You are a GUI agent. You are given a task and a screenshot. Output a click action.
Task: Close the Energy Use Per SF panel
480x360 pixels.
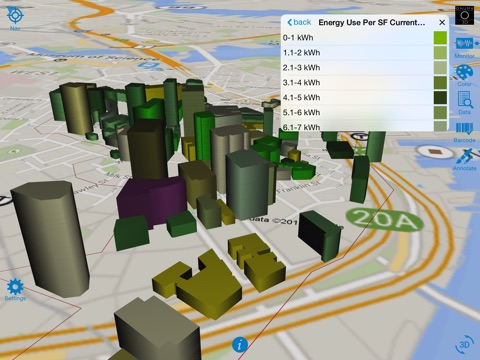[442, 22]
